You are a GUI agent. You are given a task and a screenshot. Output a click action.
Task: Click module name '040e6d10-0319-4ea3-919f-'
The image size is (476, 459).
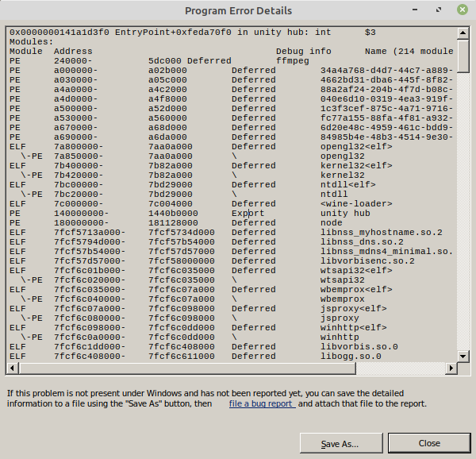387,99
